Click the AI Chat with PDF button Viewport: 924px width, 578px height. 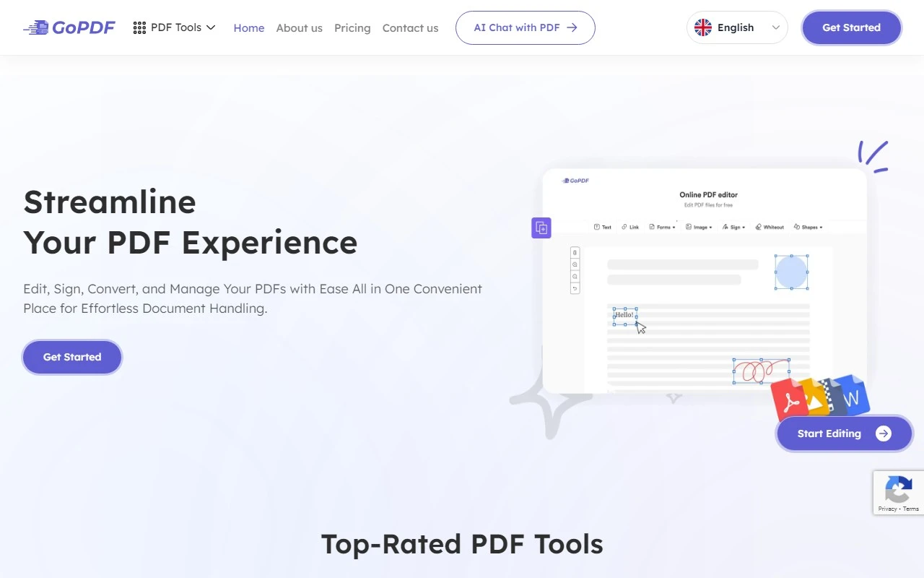(526, 27)
